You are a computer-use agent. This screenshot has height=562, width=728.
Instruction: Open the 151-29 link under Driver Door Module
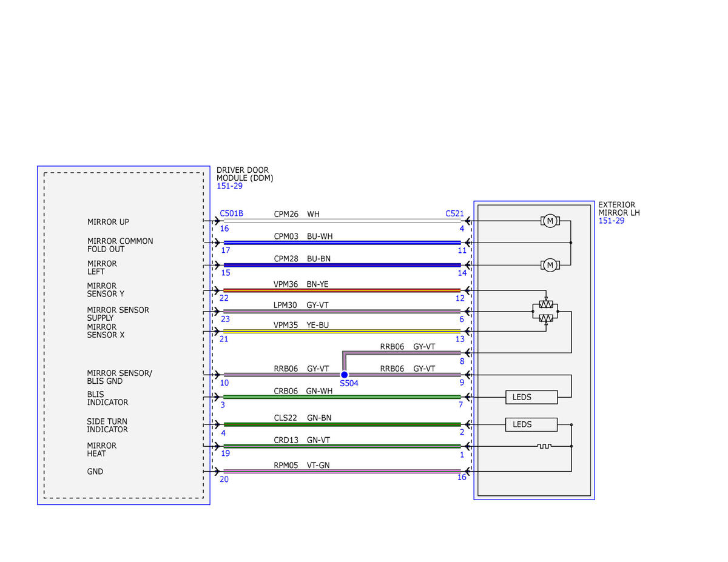[x=229, y=186]
